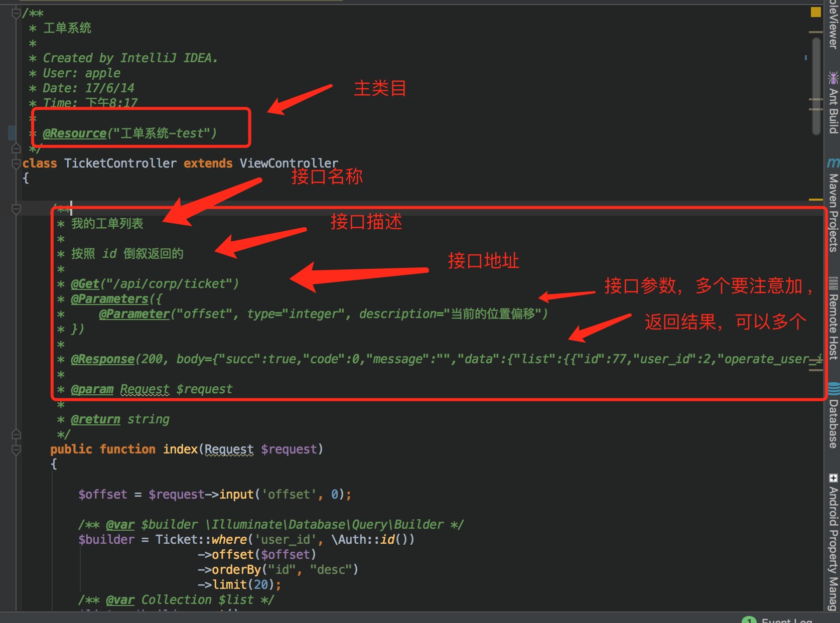This screenshot has height=623, width=840.
Task: Open the Ant Build tool window
Action: pos(833,103)
